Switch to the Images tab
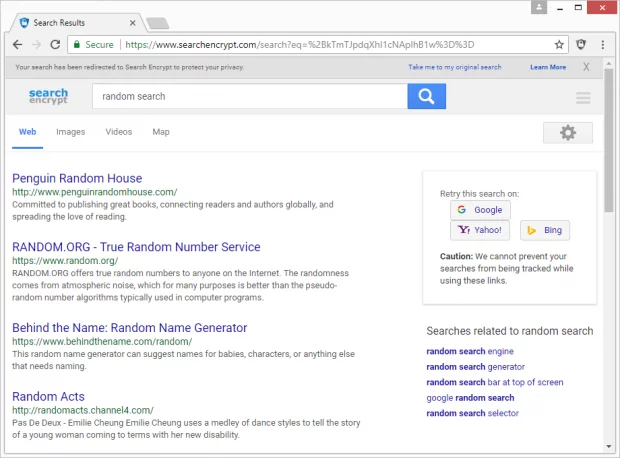The image size is (620, 458). (x=70, y=132)
